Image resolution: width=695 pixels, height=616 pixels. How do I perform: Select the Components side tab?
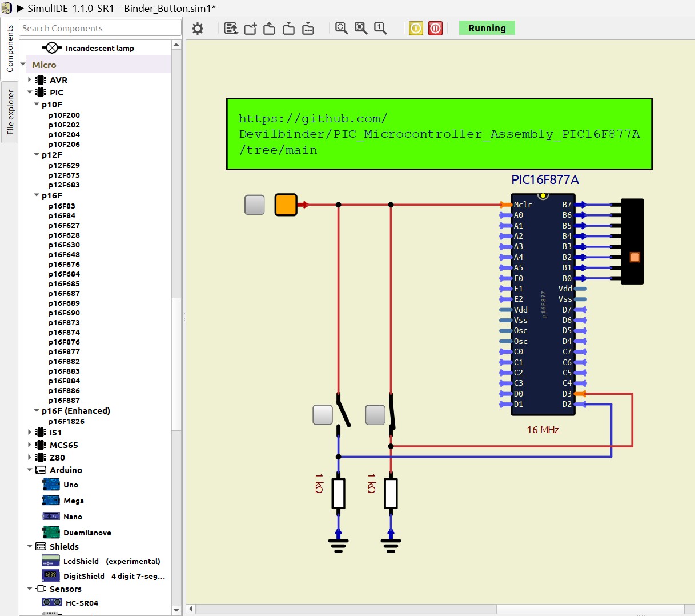pyautogui.click(x=10, y=49)
